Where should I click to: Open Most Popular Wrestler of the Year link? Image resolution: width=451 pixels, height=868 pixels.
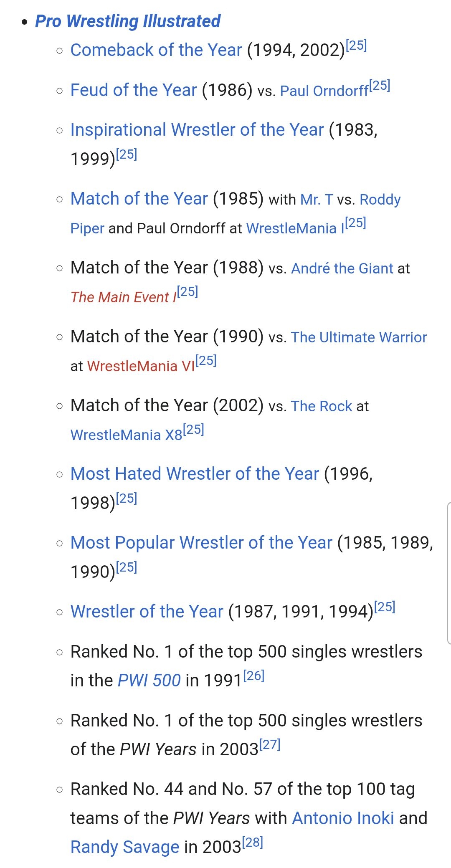coord(201,543)
